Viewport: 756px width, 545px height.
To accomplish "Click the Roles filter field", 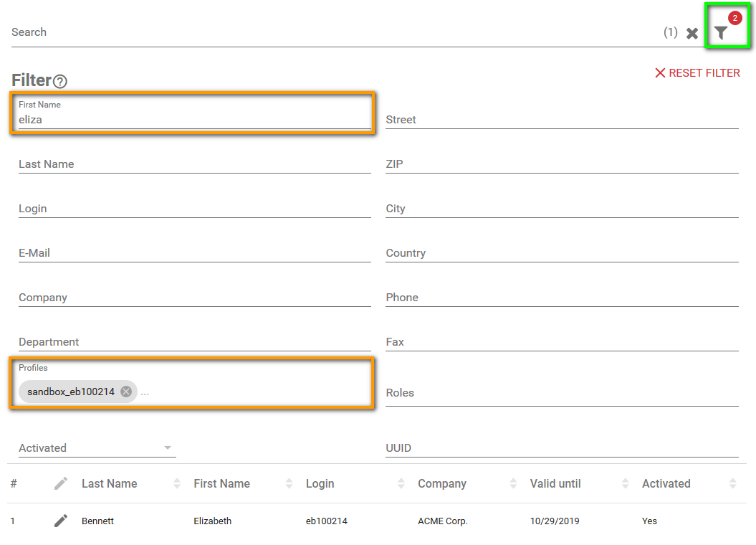I will [x=562, y=393].
